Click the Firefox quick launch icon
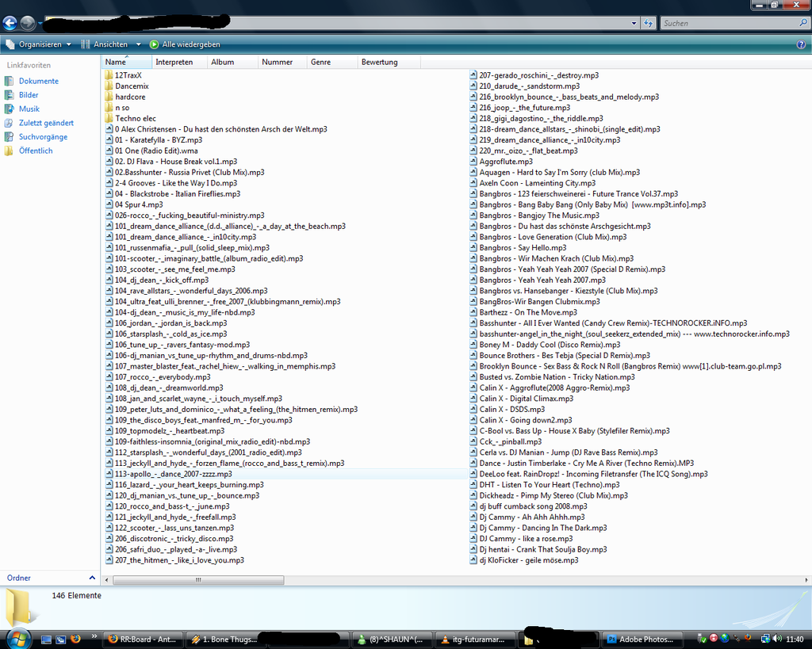 tap(75, 639)
